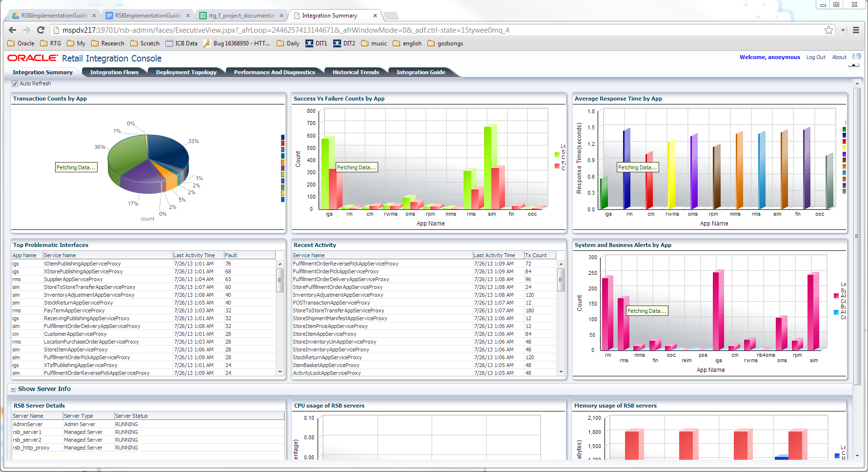Switch to the rtg_f_project_documentat browser tab
868x472 pixels.
click(242, 16)
